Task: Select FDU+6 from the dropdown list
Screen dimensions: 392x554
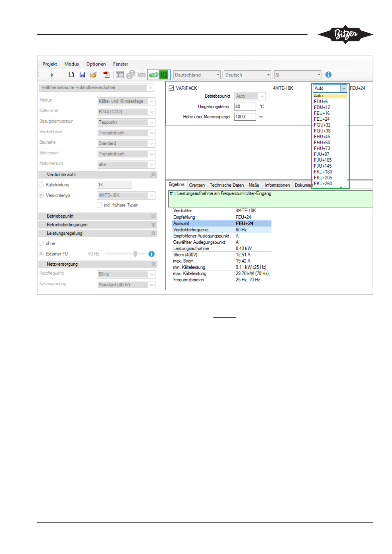Action: [x=330, y=102]
